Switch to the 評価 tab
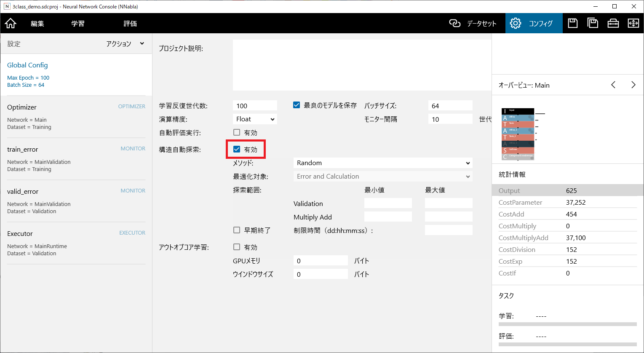Screen dimensions: 644x353 (x=130, y=24)
